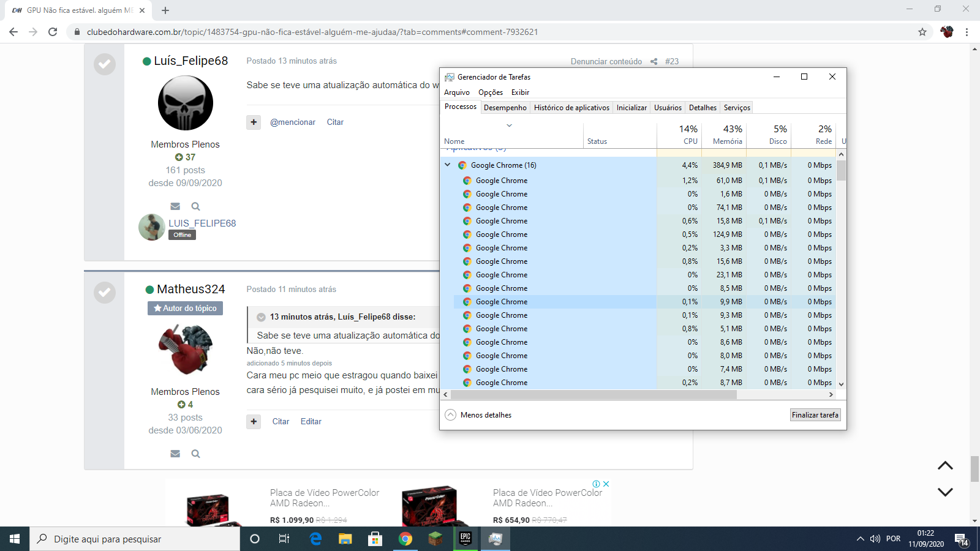Image resolution: width=980 pixels, height=551 pixels.
Task: Go forward in the Chrome browser
Action: coord(33,32)
